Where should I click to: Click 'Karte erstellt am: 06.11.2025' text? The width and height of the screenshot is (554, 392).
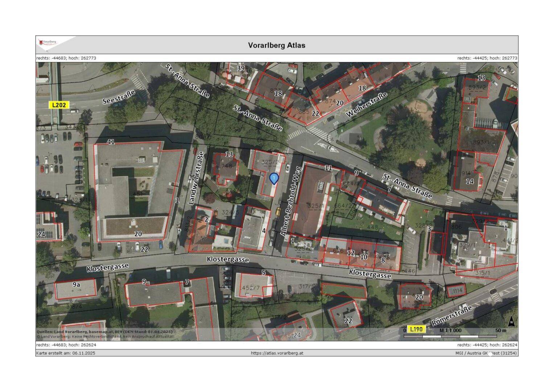pos(66,353)
